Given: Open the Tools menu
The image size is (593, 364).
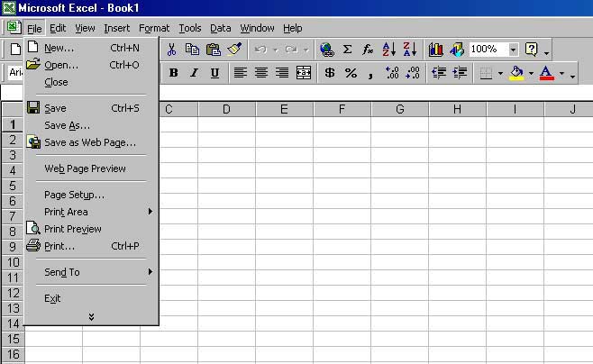Looking at the screenshot, I should tap(190, 28).
